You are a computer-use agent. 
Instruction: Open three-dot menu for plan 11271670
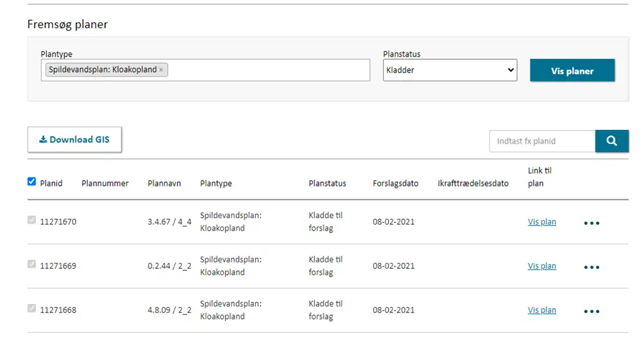(x=591, y=223)
